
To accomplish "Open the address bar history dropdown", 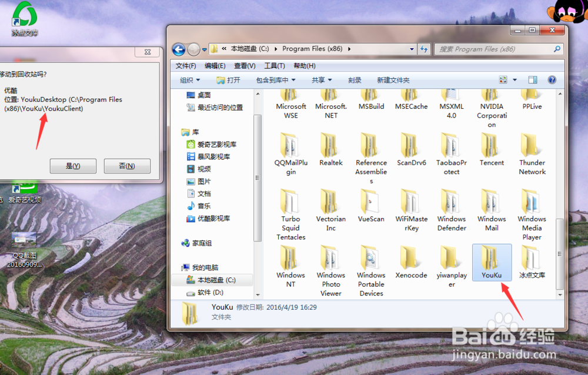I will point(412,49).
